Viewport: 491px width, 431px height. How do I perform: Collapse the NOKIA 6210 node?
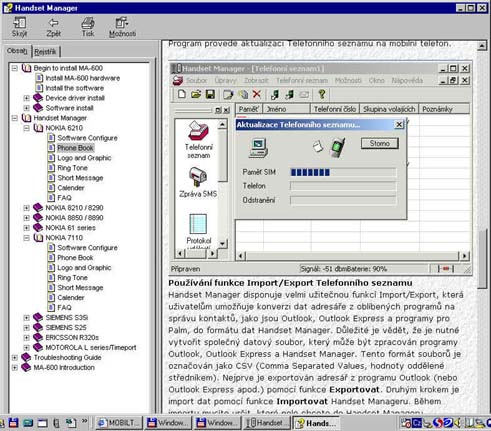click(27, 128)
